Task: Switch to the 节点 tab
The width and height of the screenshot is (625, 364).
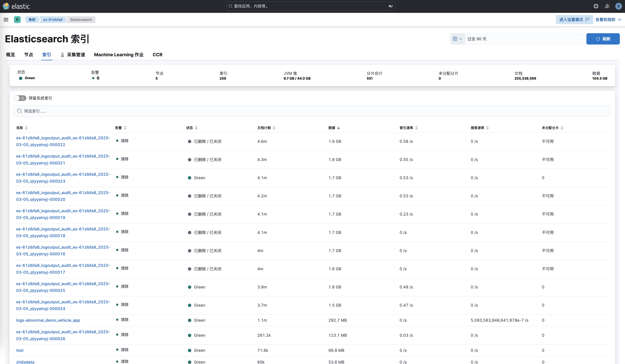Action: click(29, 55)
